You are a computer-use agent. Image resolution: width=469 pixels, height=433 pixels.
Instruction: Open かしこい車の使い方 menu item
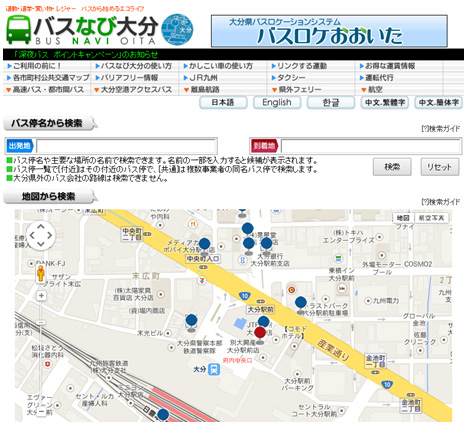point(218,66)
